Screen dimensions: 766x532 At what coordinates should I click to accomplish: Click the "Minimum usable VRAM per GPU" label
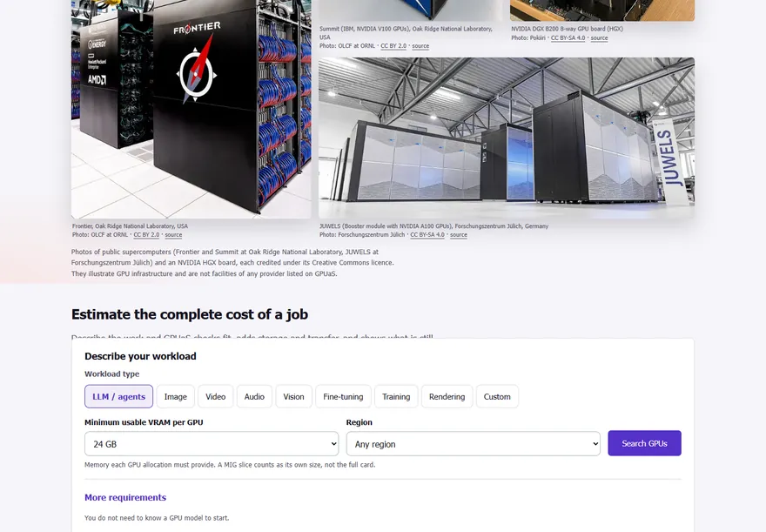(144, 422)
